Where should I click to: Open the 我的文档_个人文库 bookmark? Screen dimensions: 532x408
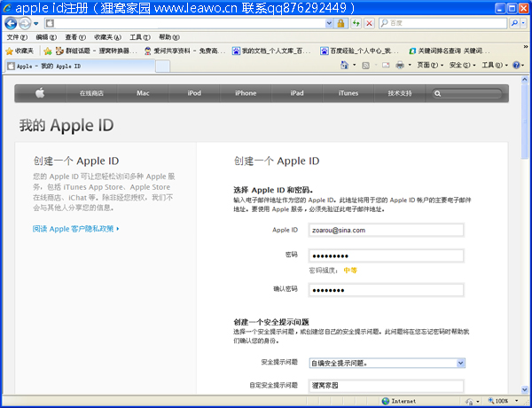271,51
